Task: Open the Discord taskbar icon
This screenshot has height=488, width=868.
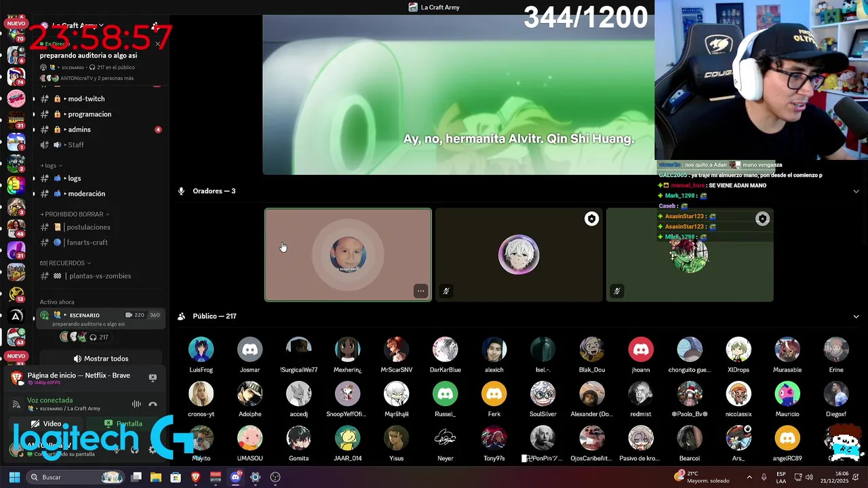Action: [x=235, y=477]
